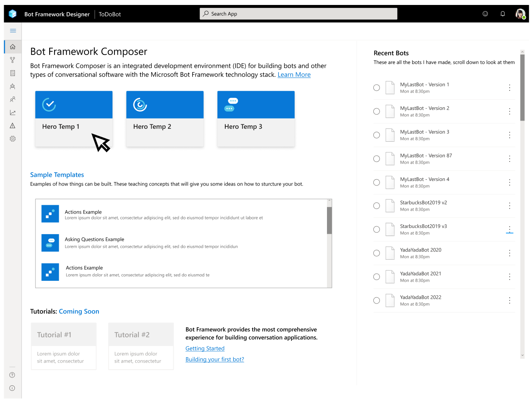532x406 pixels.
Task: Open the Getting Started link
Action: pos(205,349)
